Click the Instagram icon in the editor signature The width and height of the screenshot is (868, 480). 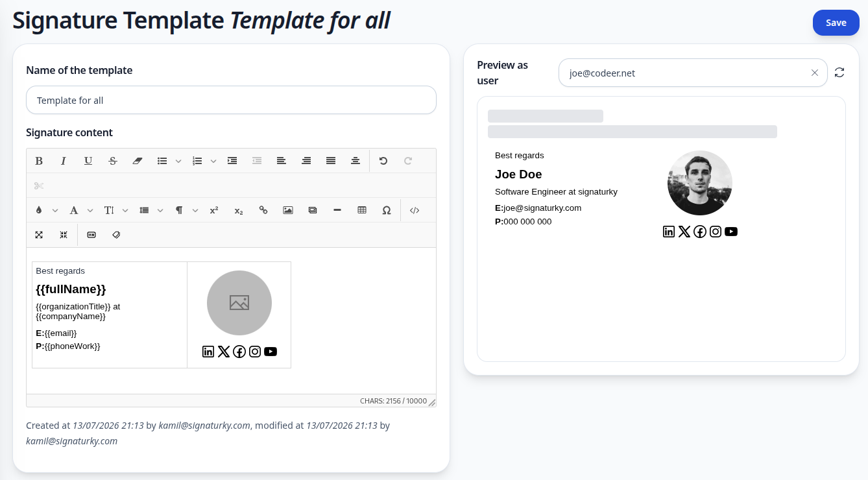(255, 352)
